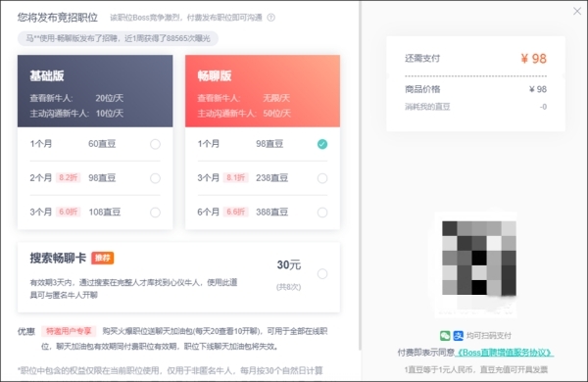588x382 pixels.
Task: Click the WeChat Pay icon
Action: pyautogui.click(x=445, y=336)
